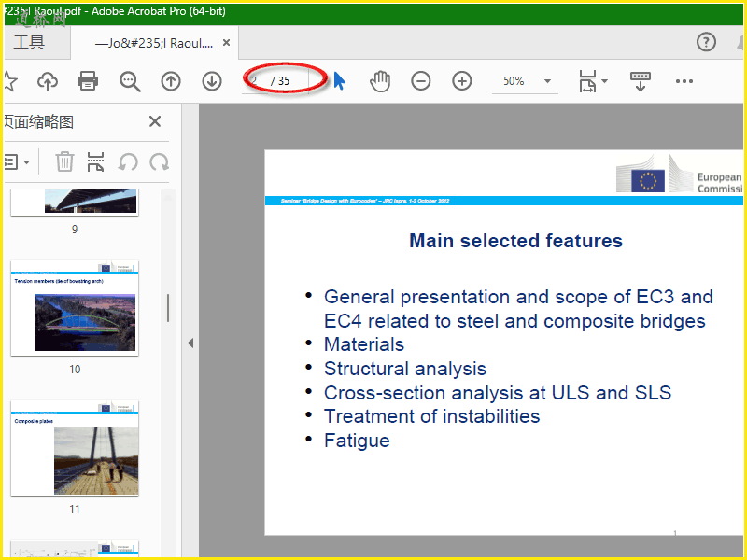This screenshot has width=747, height=560.
Task: Go to next page with down arrow
Action: tap(212, 81)
